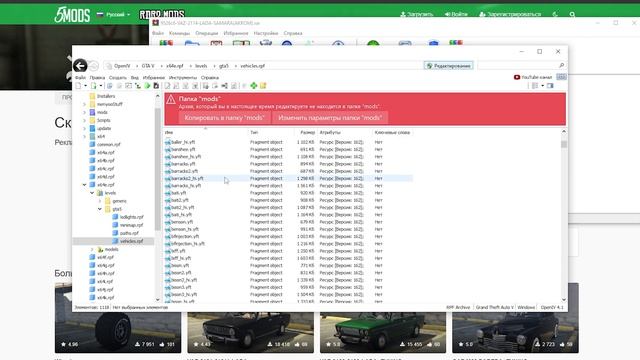The height and width of the screenshot is (360, 640).
Task: Open the Вид menu
Action: tap(135, 78)
